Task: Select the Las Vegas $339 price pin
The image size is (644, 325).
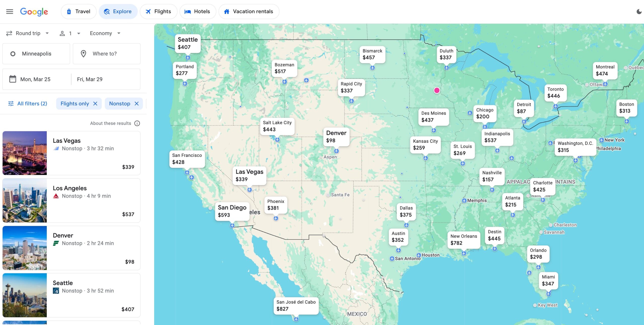Action: pos(250,175)
